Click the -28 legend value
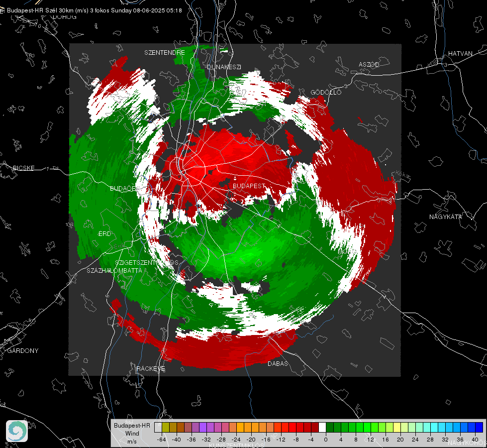487x448 pixels. click(x=221, y=440)
